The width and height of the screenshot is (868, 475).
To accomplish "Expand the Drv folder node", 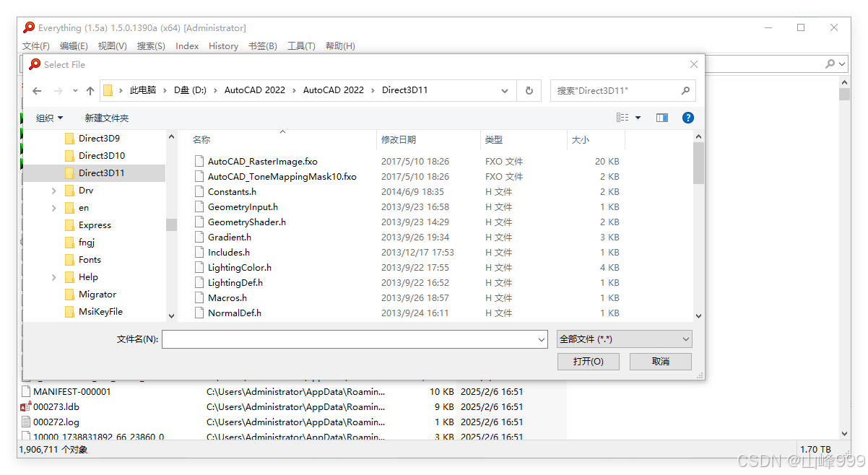I will (x=54, y=191).
